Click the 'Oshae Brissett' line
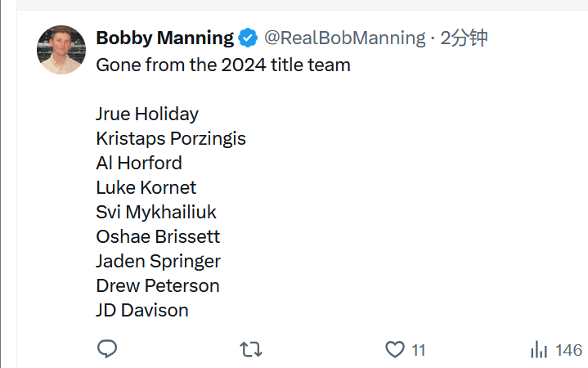 coord(158,236)
